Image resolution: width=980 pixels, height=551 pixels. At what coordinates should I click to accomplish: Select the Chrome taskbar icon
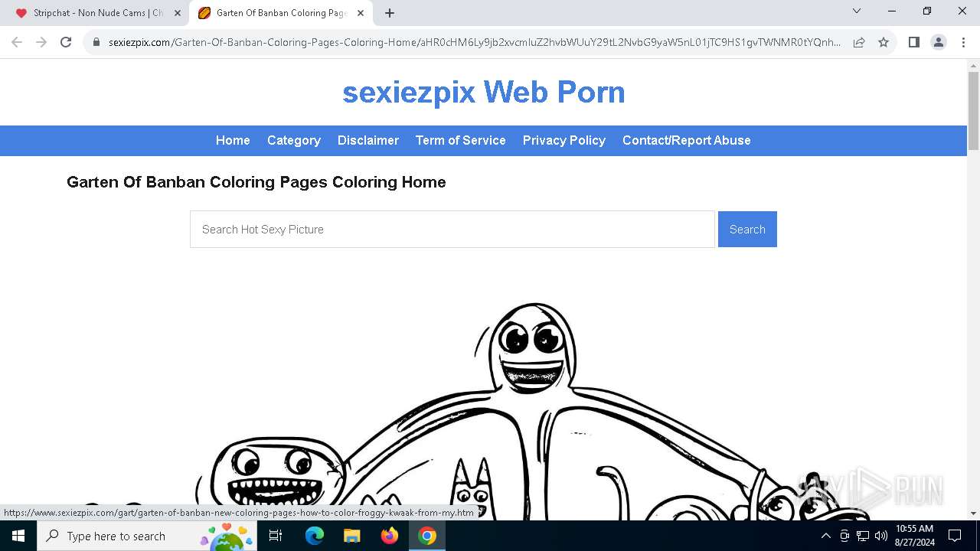(427, 536)
